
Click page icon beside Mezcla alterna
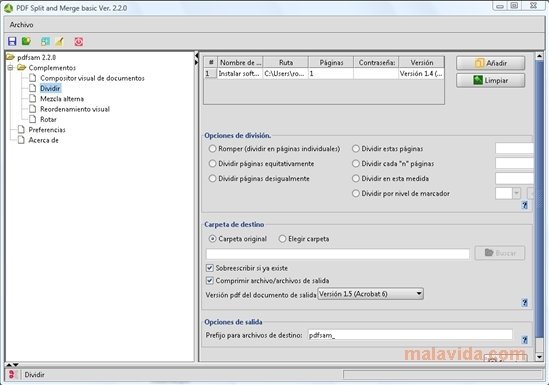pos(33,99)
